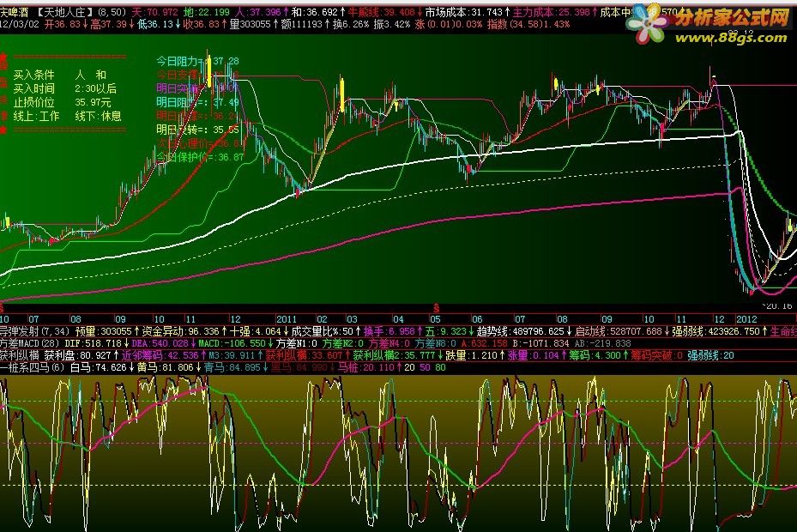The image size is (797, 532).
Task: Click the 2011 year label on time axis
Action: tap(287, 319)
